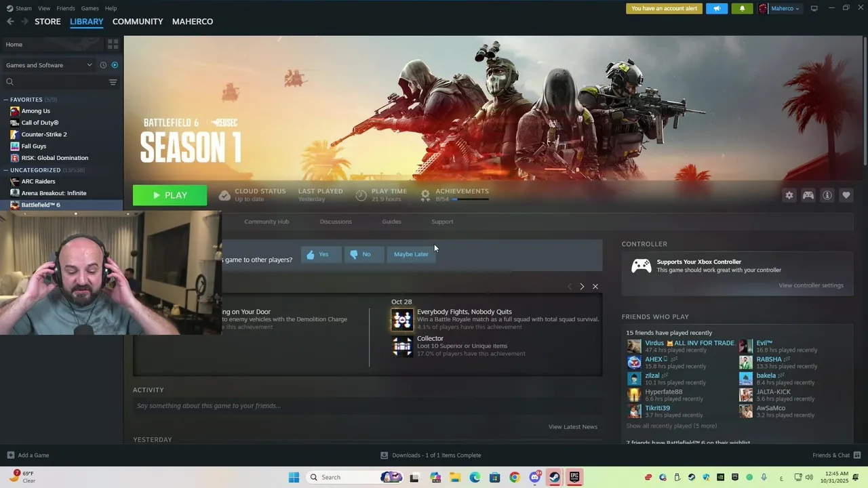This screenshot has width=868, height=488.
Task: Select Counter-Strike 2 in the library list
Action: click(x=44, y=134)
